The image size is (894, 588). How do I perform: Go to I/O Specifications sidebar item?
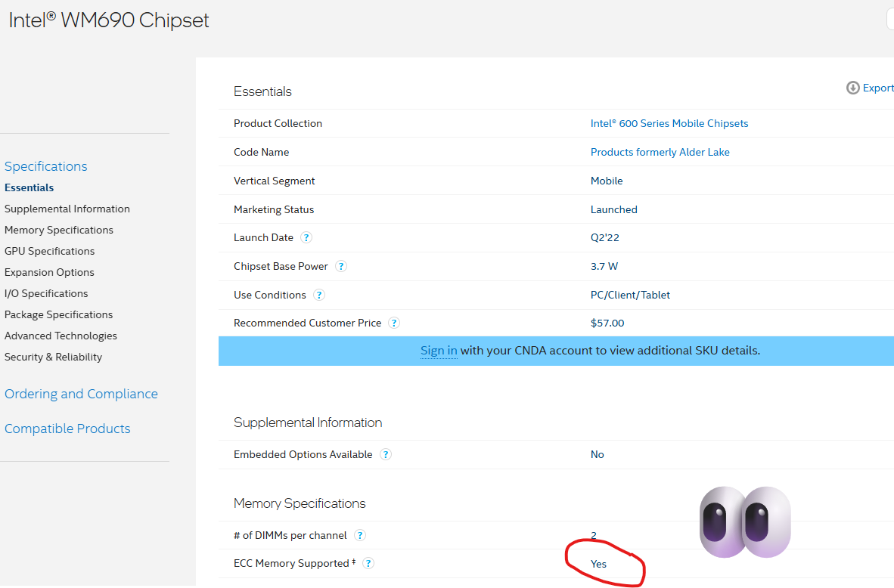pos(46,292)
